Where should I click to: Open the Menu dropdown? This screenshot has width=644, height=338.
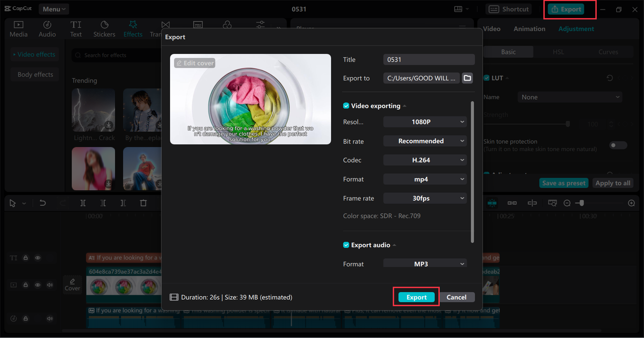click(x=54, y=9)
